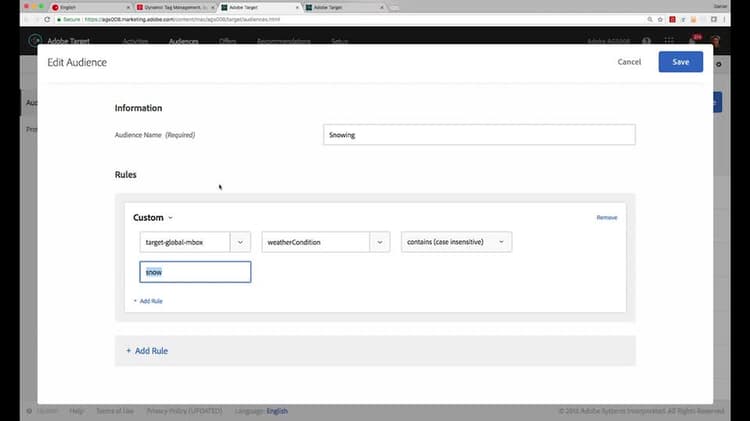
Task: Open the Chrome menu with three dots
Action: click(x=724, y=20)
